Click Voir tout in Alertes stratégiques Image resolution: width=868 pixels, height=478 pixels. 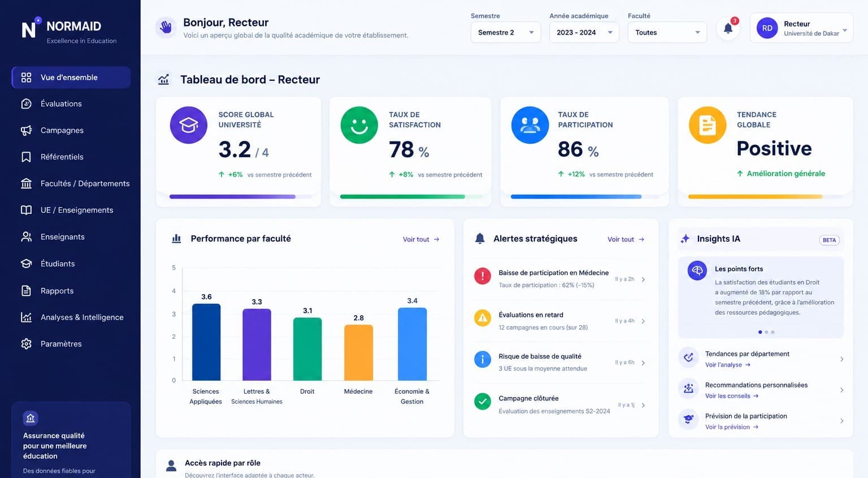click(x=626, y=239)
